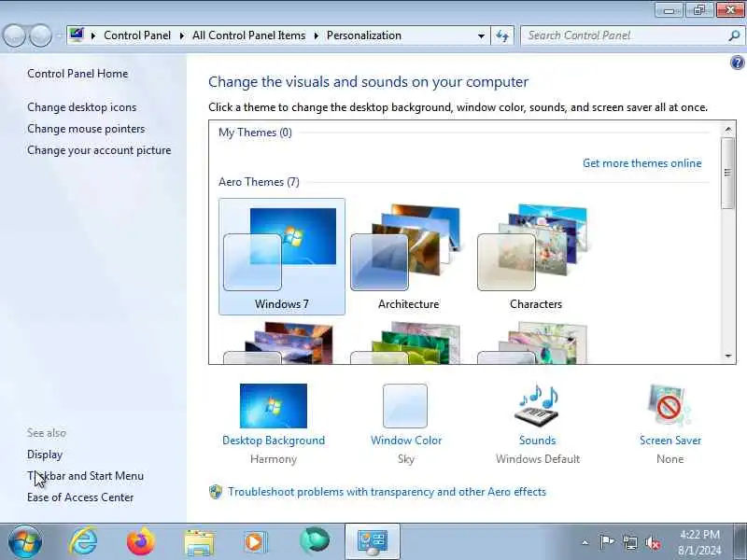Open Windows Explorer folder on taskbar

[199, 542]
